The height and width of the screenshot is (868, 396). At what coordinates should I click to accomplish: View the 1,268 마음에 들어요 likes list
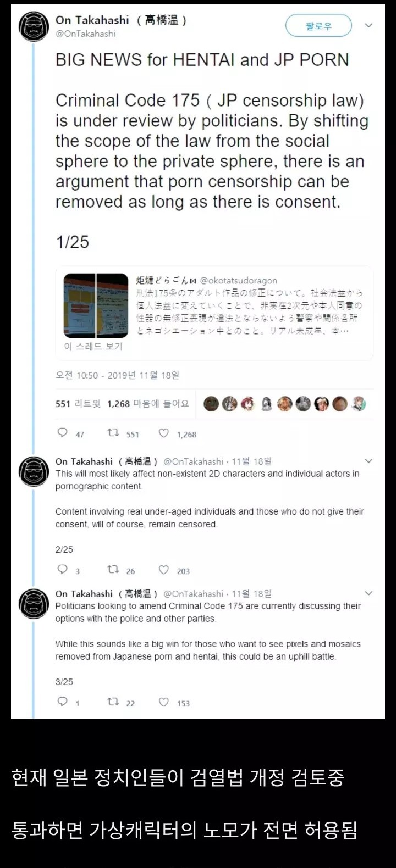148,404
